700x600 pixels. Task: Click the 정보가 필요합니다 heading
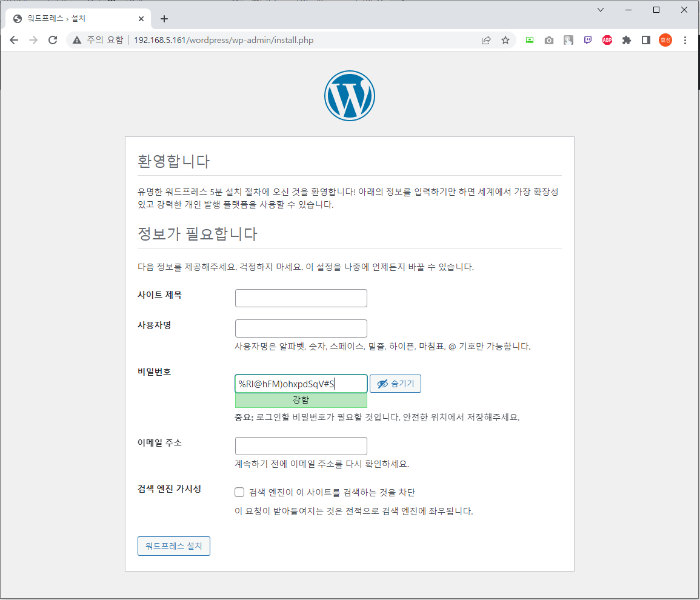click(x=198, y=234)
